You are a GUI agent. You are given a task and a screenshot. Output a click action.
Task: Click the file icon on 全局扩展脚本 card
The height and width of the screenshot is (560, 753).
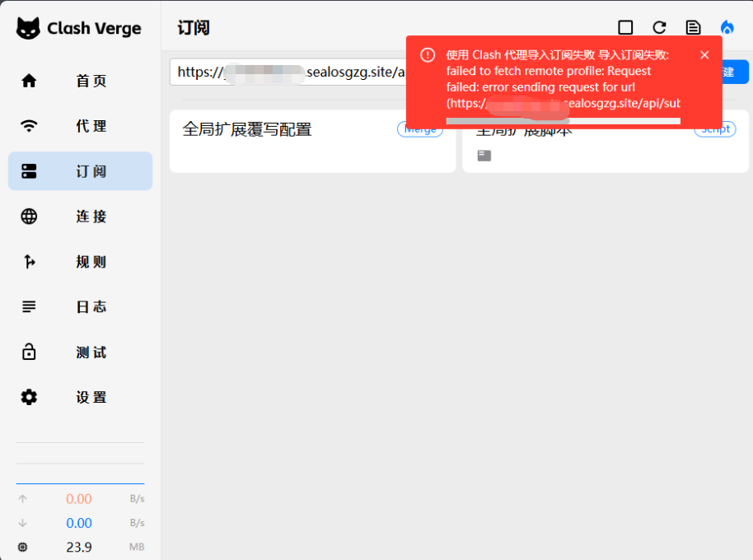(484, 155)
